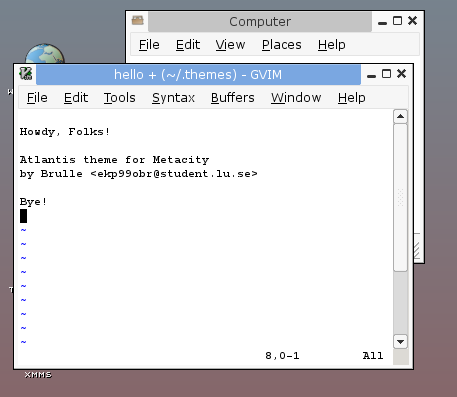Open the Help menu in GVIM
This screenshot has height=397, width=457.
pos(352,98)
